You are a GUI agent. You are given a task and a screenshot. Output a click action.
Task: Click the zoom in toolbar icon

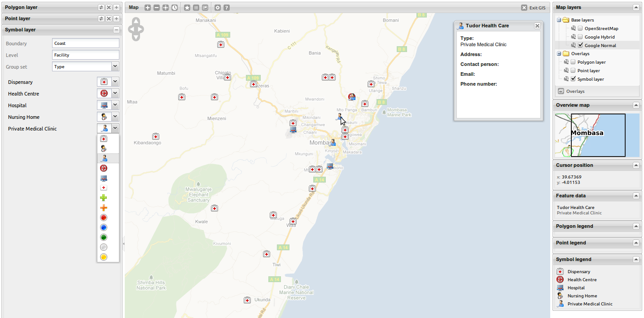click(148, 8)
